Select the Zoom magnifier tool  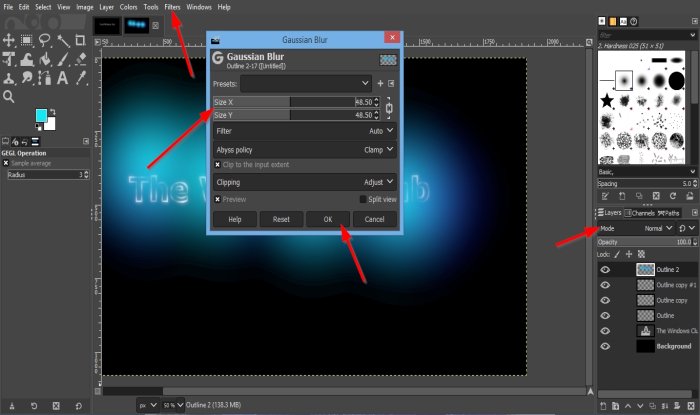point(8,96)
